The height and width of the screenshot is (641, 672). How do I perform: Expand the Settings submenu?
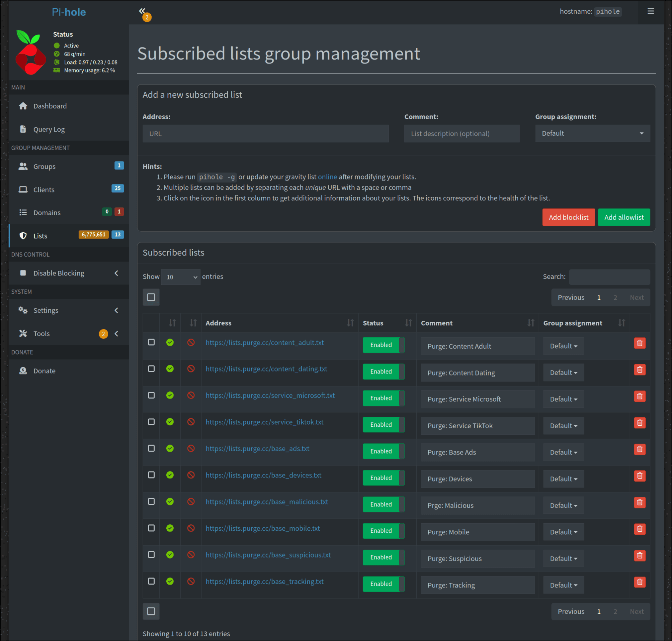[x=45, y=310]
